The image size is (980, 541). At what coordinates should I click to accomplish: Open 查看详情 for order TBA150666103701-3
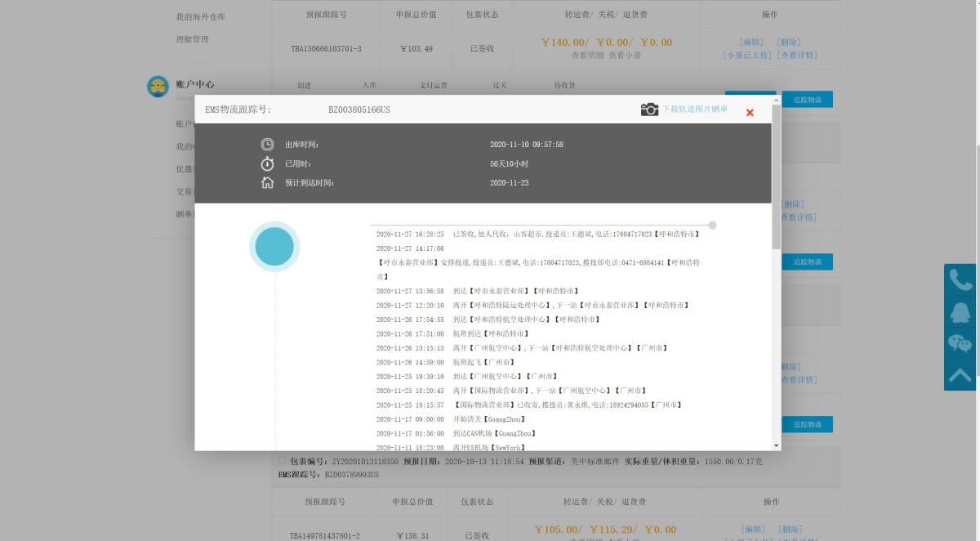[795, 56]
